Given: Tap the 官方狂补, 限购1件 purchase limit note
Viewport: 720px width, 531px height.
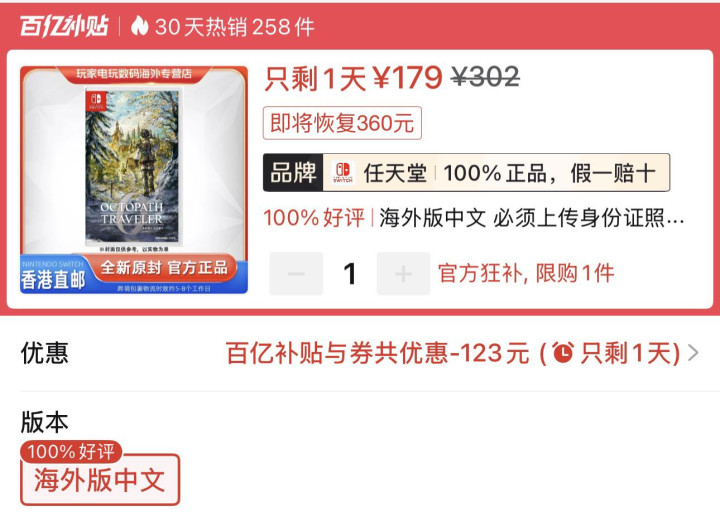Looking at the screenshot, I should click(526, 274).
